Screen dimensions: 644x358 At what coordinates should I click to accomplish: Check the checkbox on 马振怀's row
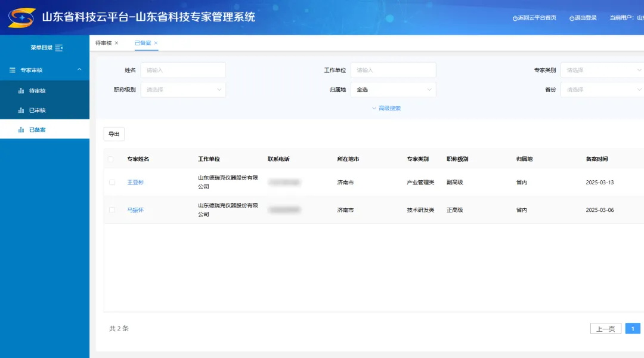[112, 209]
